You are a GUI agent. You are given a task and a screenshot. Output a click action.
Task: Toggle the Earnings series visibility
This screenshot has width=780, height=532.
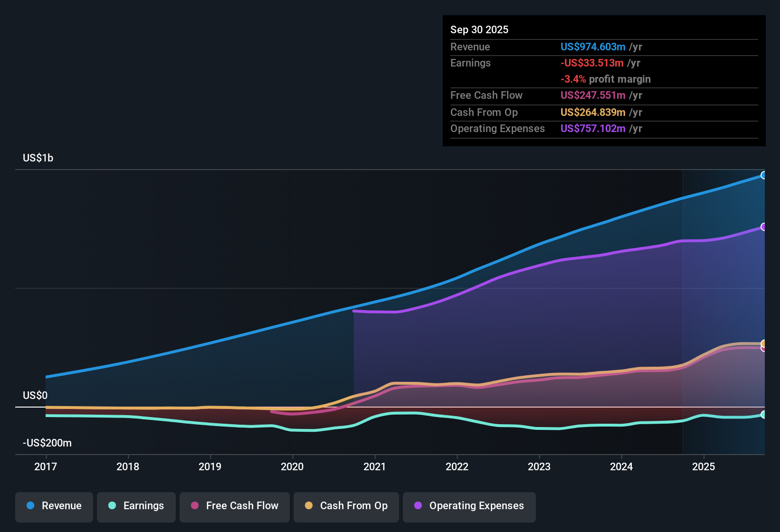[136, 506]
